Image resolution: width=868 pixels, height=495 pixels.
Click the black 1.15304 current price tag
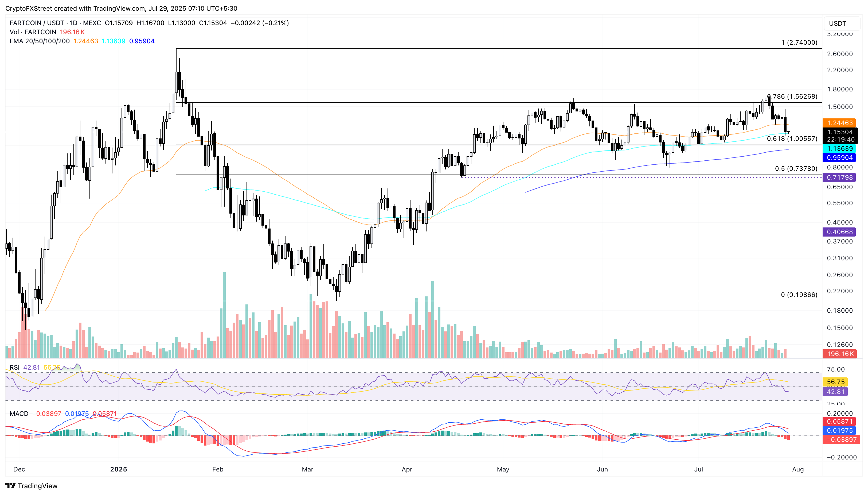839,132
